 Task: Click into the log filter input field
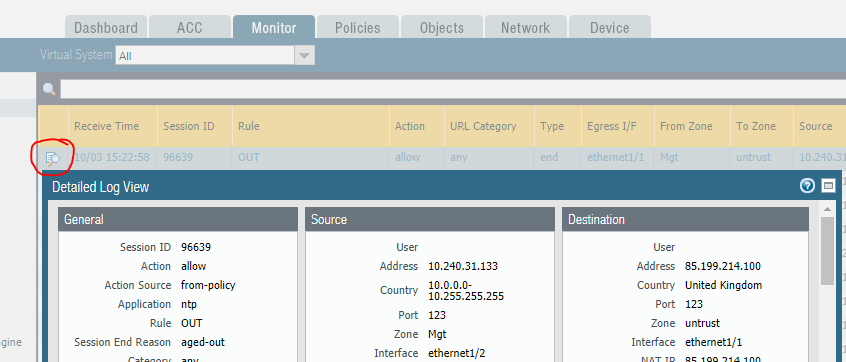coord(453,89)
